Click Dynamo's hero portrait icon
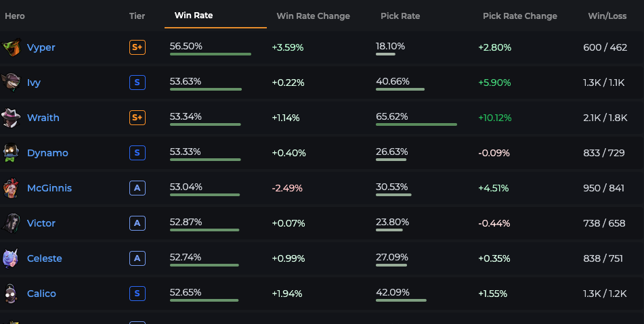Viewport: 644px width, 324px height. coord(11,153)
